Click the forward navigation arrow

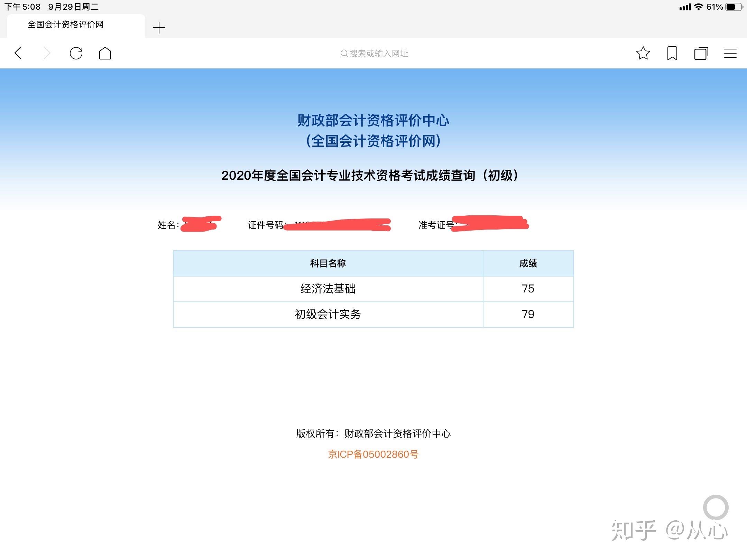point(47,53)
